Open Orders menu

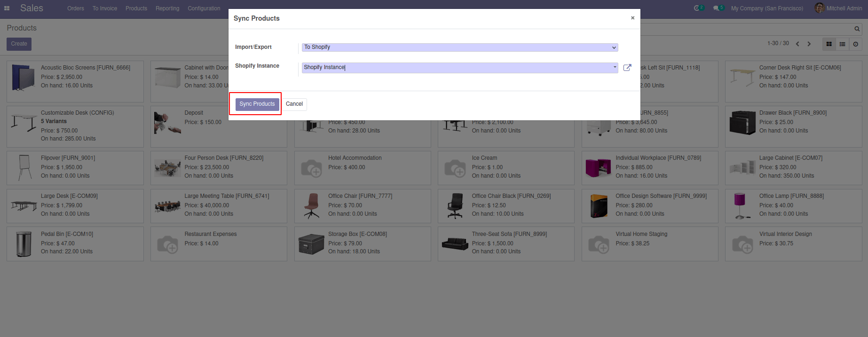click(75, 8)
